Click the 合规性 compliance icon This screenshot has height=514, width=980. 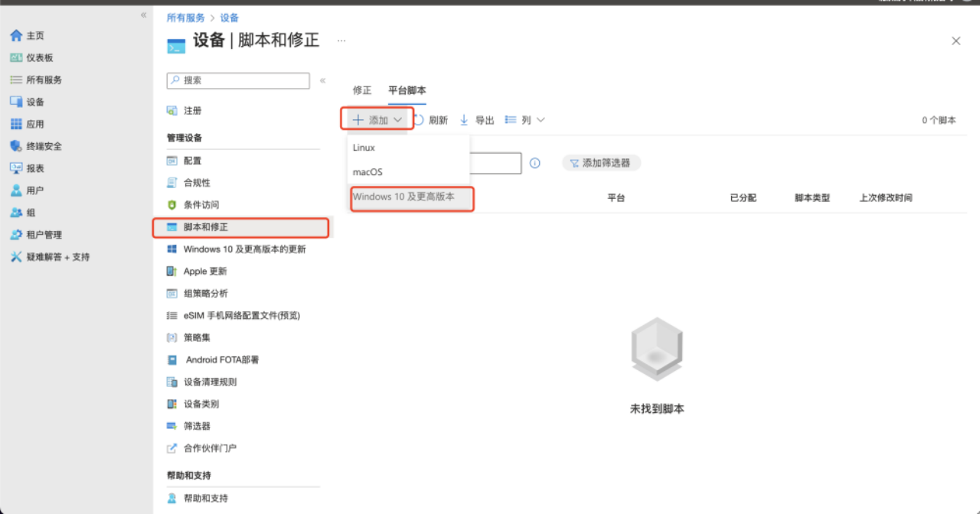point(172,183)
